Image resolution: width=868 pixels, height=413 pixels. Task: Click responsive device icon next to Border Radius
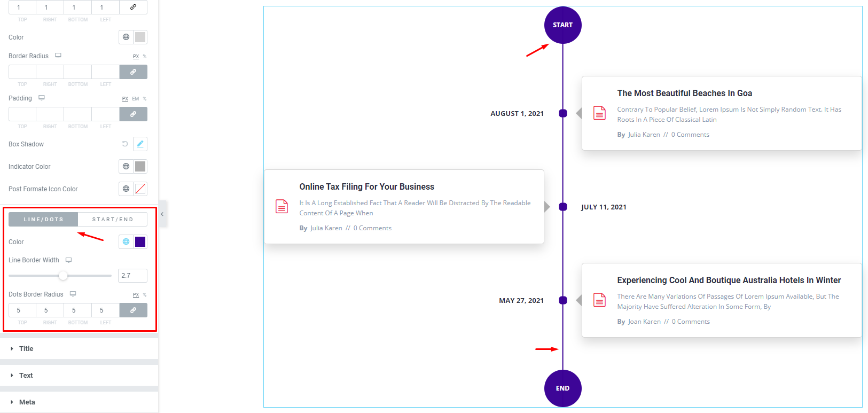click(x=58, y=56)
